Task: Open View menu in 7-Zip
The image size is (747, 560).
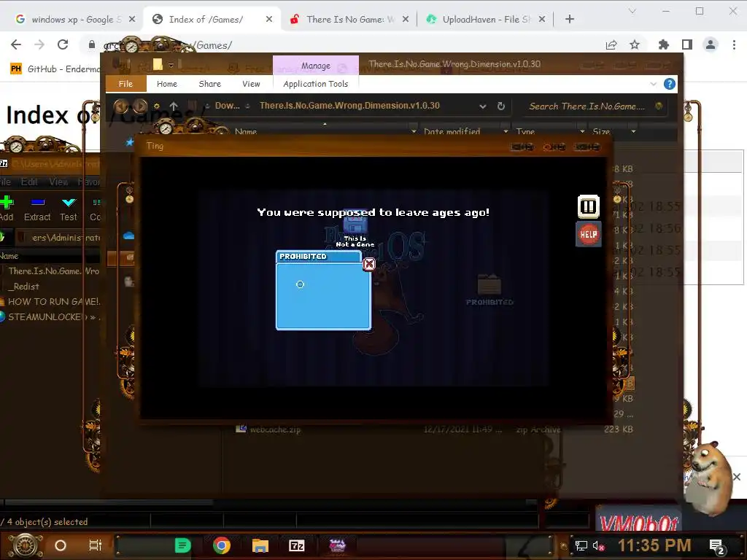Action: pyautogui.click(x=58, y=182)
